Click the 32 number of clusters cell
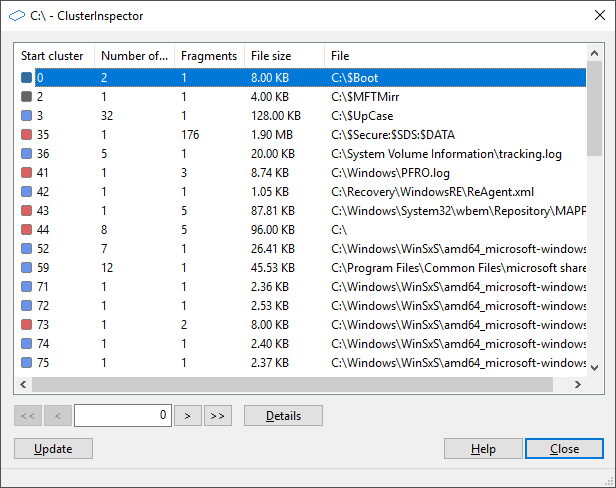The image size is (616, 488). coord(107,116)
